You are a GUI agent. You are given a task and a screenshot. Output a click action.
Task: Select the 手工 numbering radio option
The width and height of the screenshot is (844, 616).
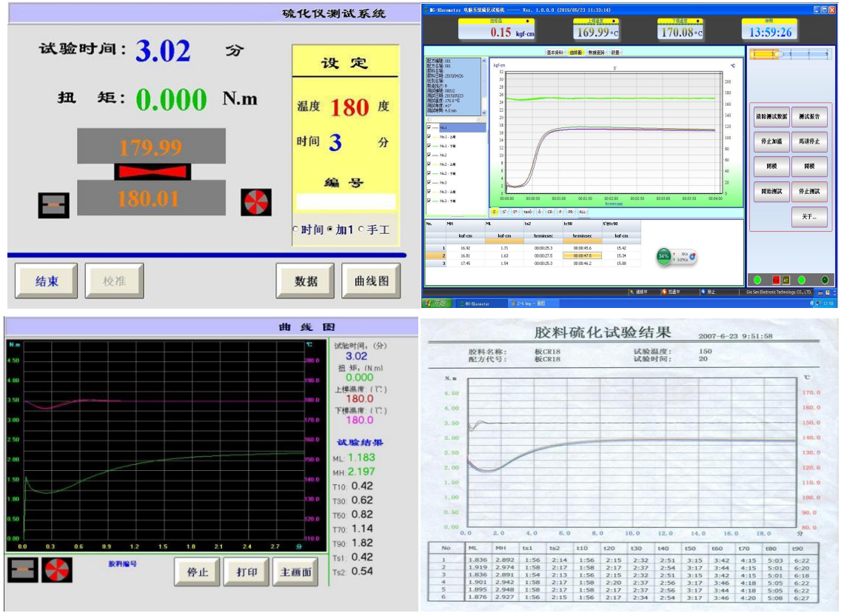click(x=361, y=230)
